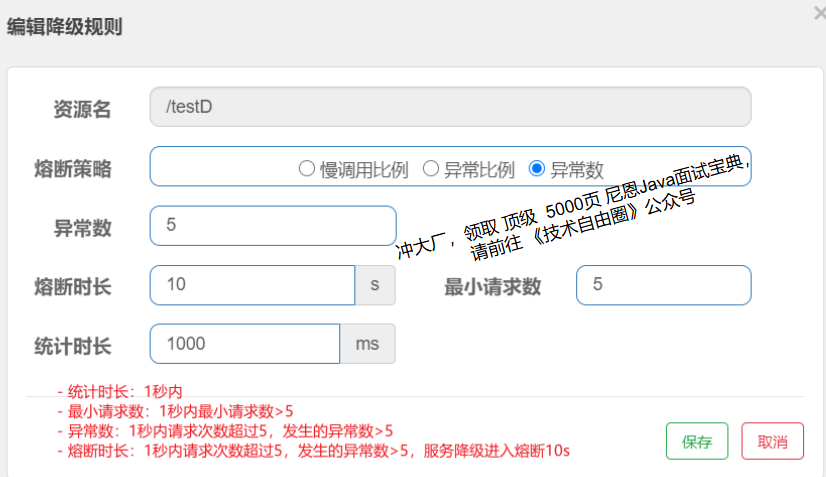Click the 熔断时长 input field

(252, 285)
